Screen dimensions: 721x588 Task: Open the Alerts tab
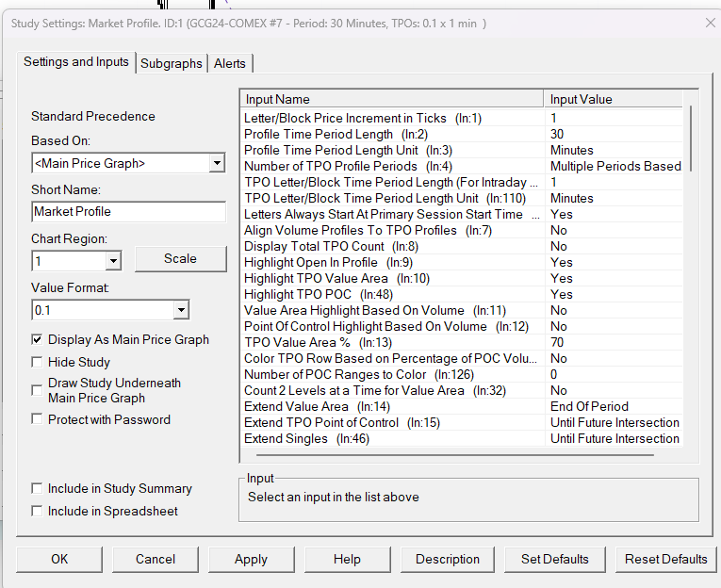[x=229, y=63]
